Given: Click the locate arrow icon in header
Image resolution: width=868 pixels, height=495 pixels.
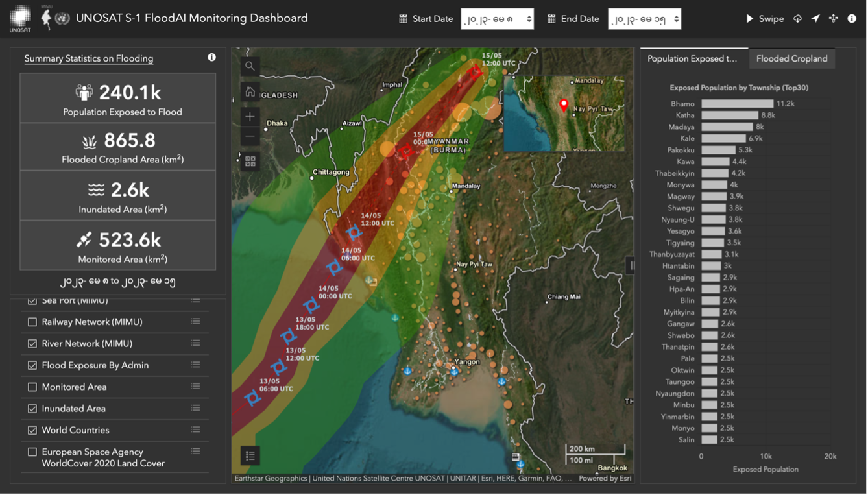Looking at the screenshot, I should [x=815, y=19].
